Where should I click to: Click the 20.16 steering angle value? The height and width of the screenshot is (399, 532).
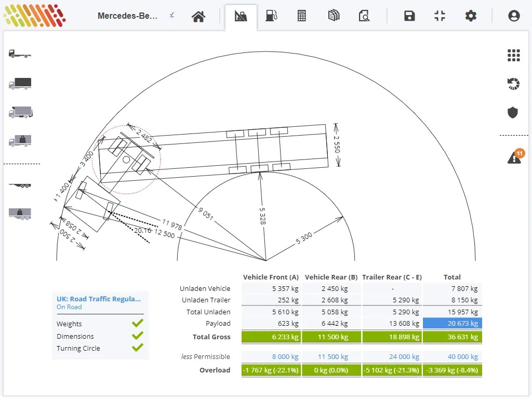pyautogui.click(x=143, y=230)
